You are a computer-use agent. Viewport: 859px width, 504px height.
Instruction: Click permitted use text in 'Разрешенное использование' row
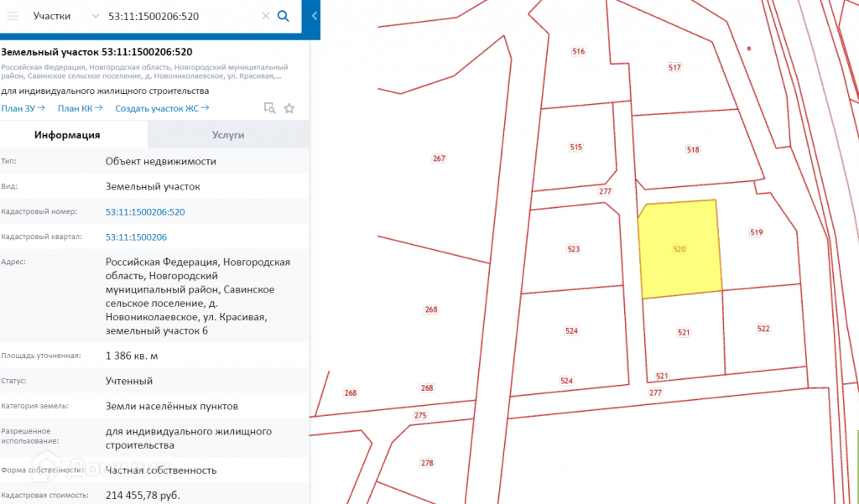click(x=189, y=439)
